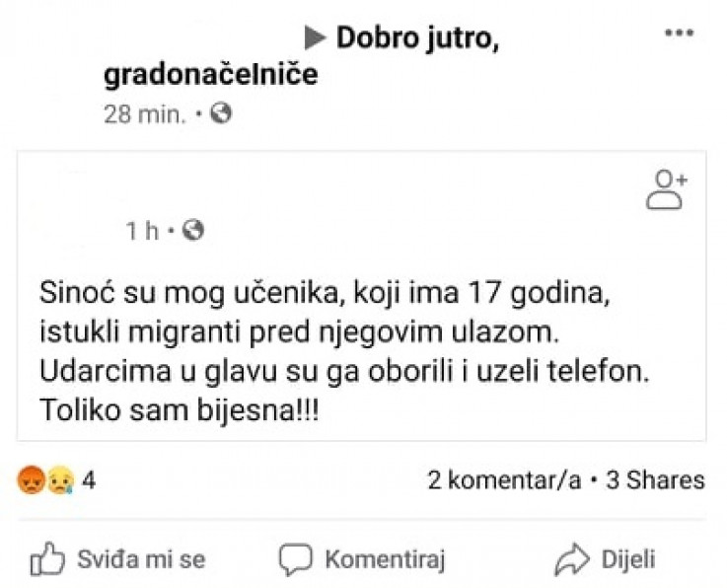This screenshot has height=588, width=727.
Task: Click the "28 min." post timestamp
Action: (x=144, y=113)
